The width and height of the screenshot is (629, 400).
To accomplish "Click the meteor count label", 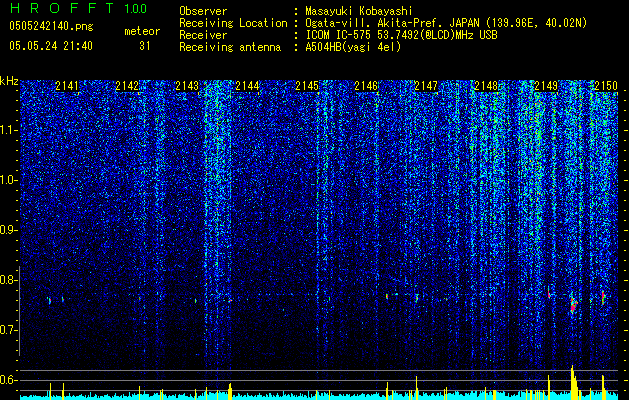I will pos(142,31).
